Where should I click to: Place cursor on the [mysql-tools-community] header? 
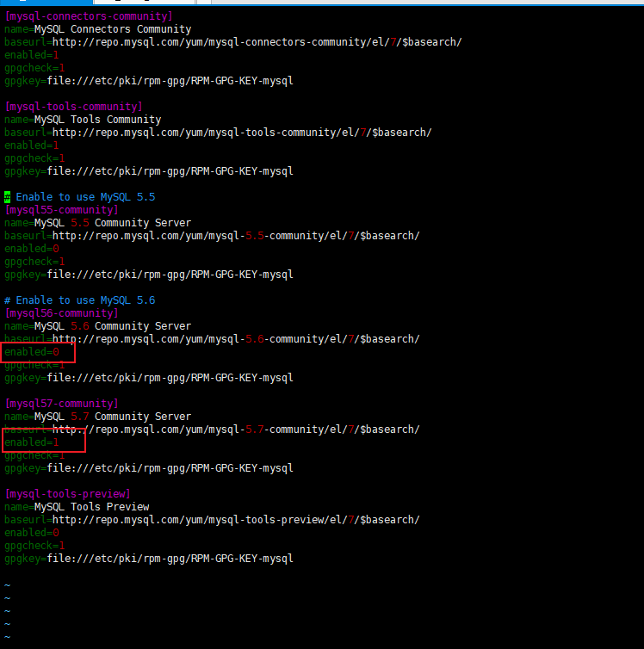[x=73, y=107]
